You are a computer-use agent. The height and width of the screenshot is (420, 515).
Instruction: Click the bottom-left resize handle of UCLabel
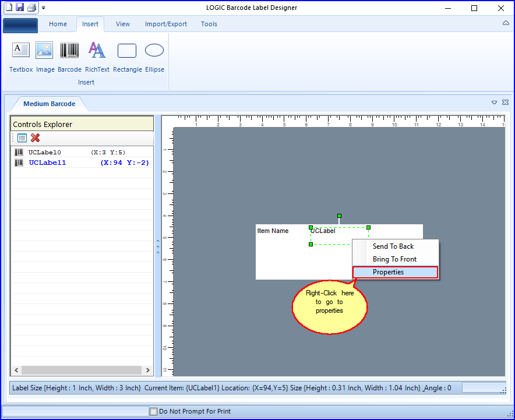coord(311,244)
